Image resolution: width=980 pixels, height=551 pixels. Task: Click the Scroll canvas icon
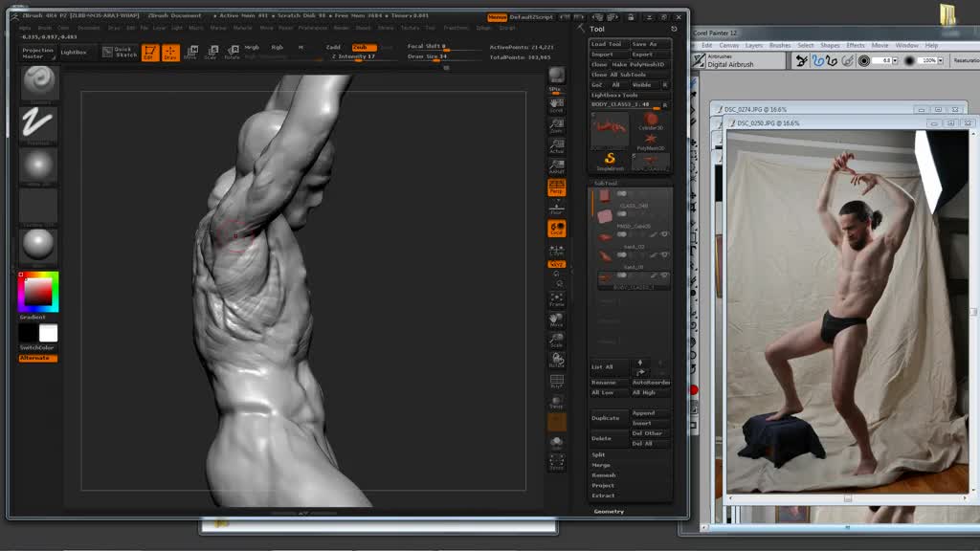coord(556,105)
